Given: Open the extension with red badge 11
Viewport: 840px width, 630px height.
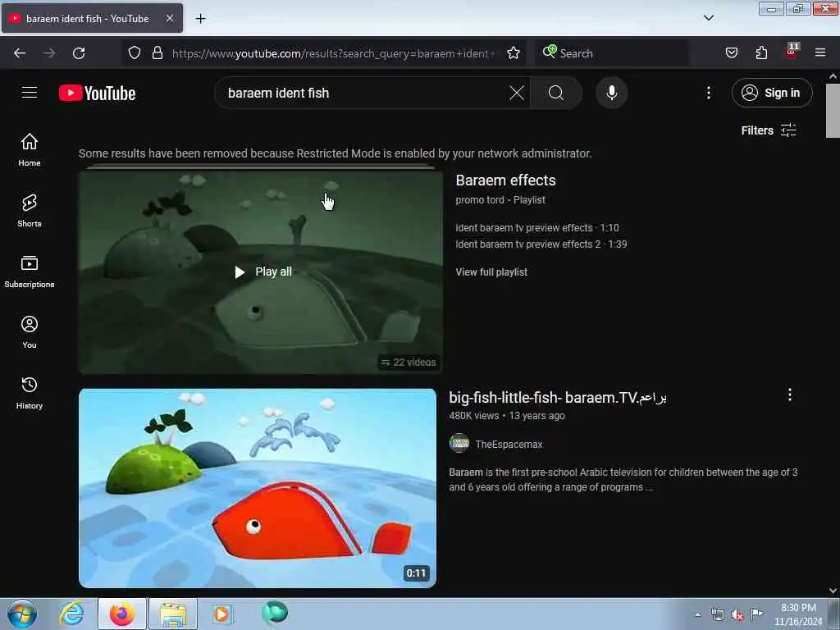Looking at the screenshot, I should click(x=792, y=51).
